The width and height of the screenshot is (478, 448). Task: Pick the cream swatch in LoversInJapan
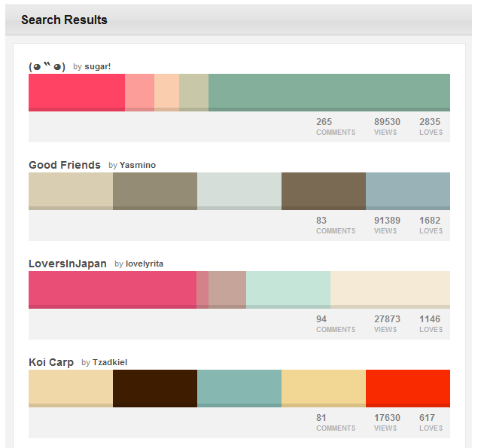390,290
